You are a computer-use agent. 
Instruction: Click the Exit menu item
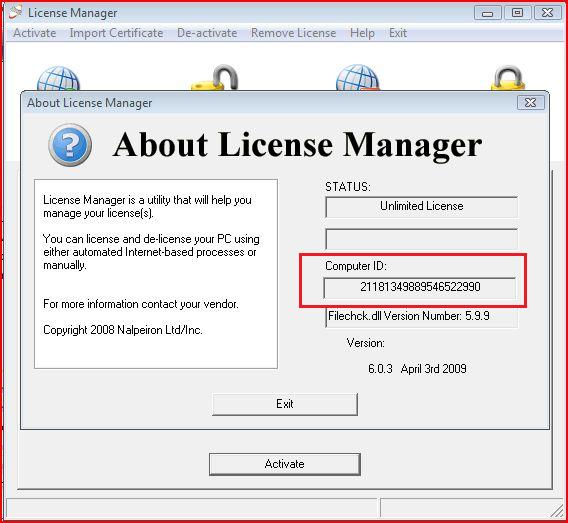(398, 33)
